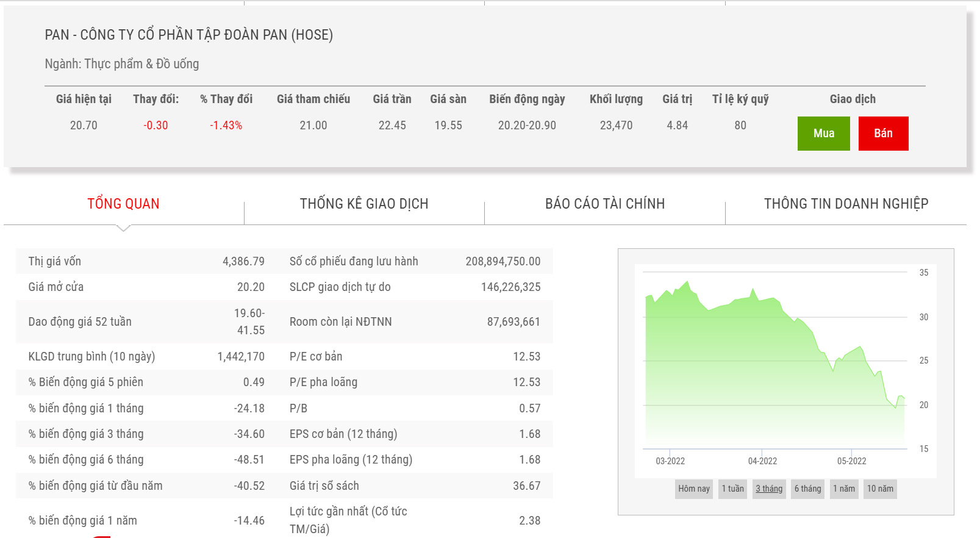Select the 1 tuần chart range
The image size is (980, 538).
tap(732, 489)
